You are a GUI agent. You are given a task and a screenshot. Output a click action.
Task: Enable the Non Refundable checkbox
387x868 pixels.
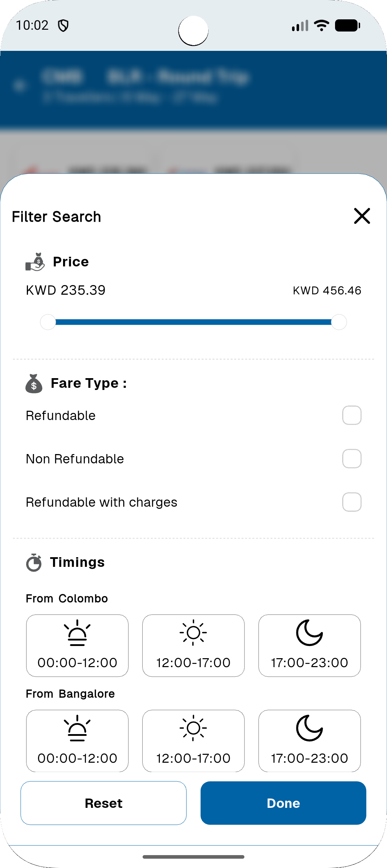[352, 459]
